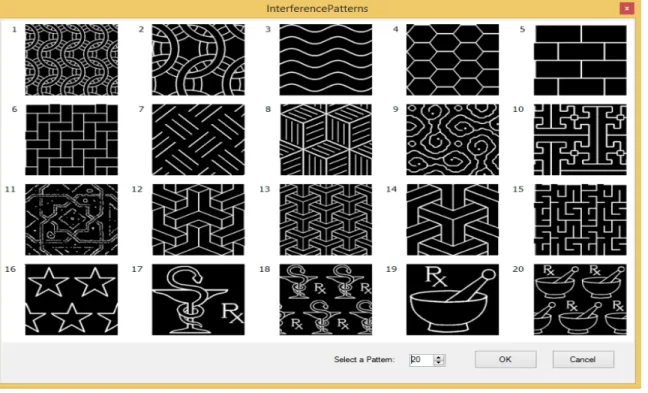This screenshot has height=393, width=648.
Task: Select pattern 12 Y-shaped weave thumbnail
Action: (x=198, y=219)
